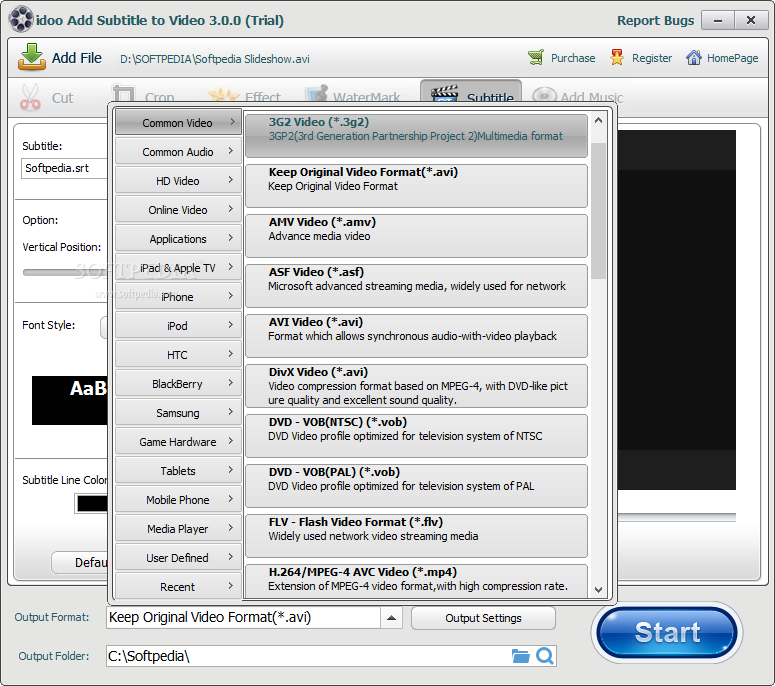Viewport: 775px width, 686px height.
Task: Open Output Settings
Action: tap(483, 618)
